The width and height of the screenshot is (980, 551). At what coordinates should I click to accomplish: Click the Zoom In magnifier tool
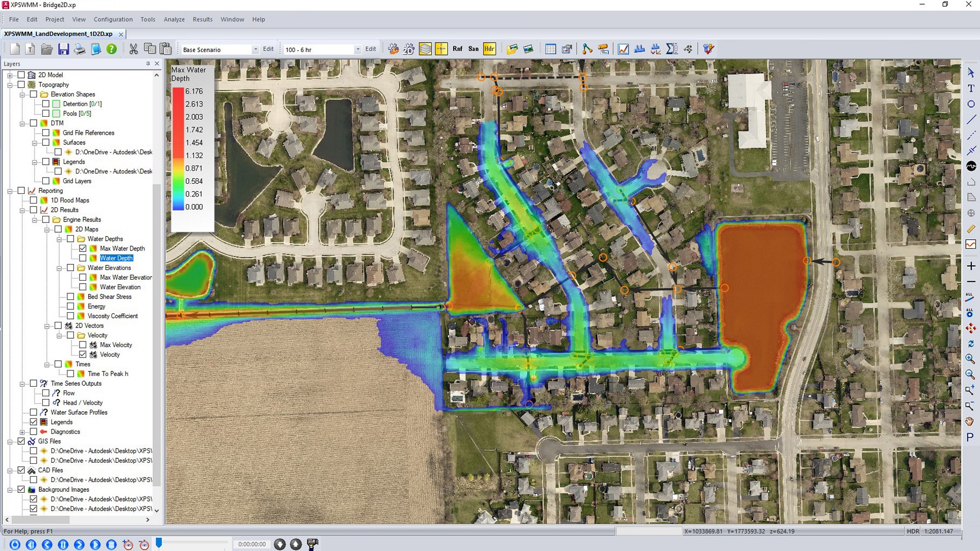point(970,359)
